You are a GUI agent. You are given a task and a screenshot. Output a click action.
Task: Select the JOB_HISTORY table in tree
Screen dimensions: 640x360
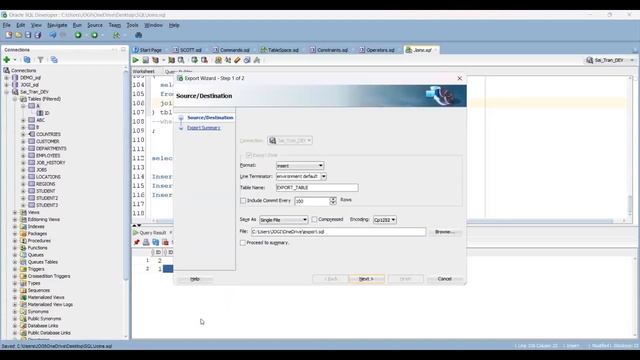51,163
